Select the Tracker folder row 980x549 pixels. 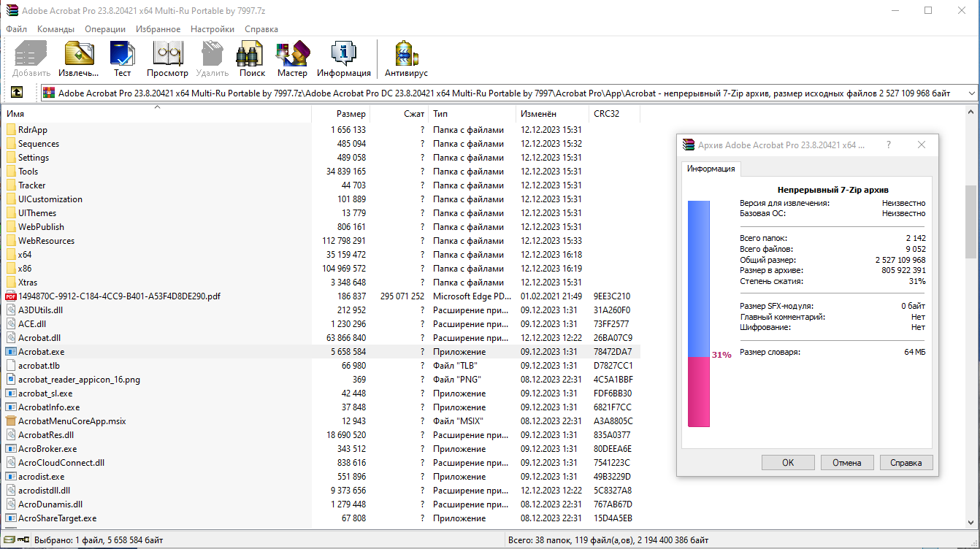(x=321, y=185)
